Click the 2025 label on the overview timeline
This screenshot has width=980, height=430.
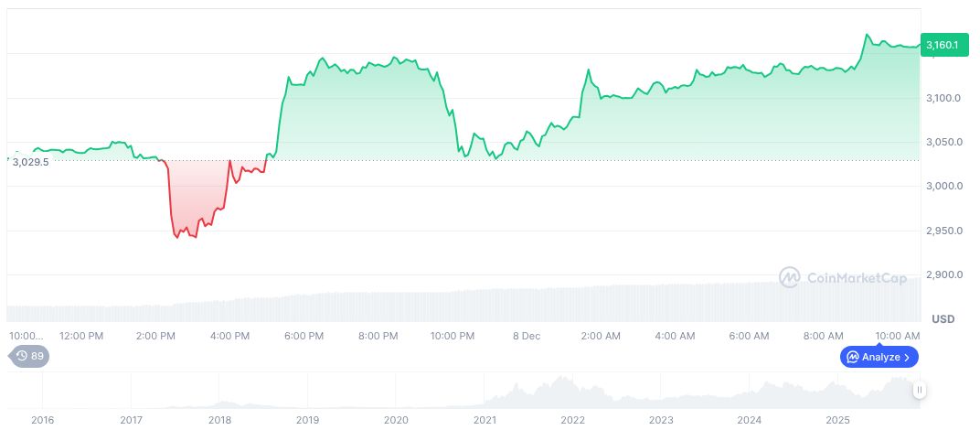tap(838, 420)
